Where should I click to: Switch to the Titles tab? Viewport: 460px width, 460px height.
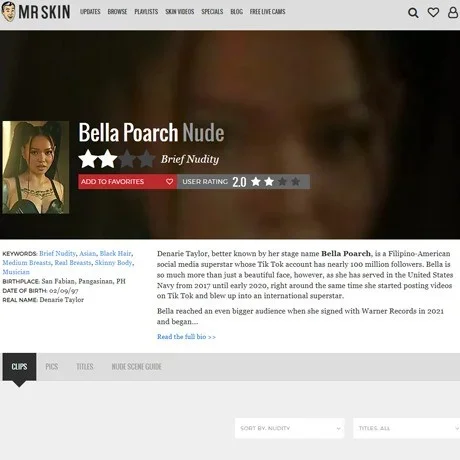[85, 367]
